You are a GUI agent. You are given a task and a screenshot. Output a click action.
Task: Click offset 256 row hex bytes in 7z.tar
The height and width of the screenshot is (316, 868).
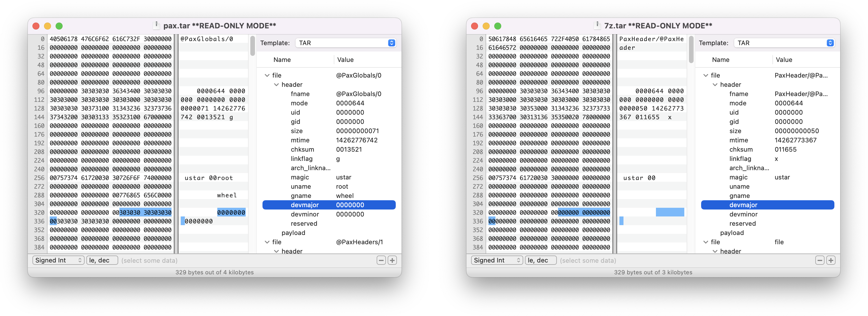pyautogui.click(x=549, y=178)
